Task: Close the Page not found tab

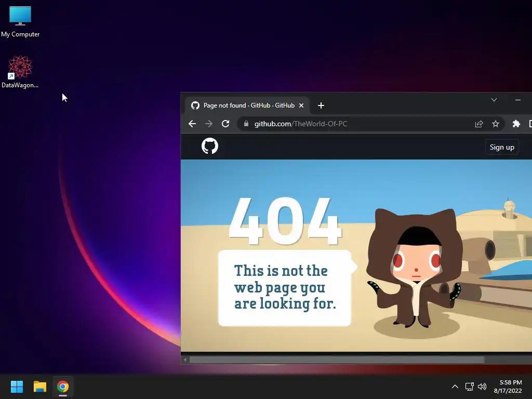Action: [301, 105]
